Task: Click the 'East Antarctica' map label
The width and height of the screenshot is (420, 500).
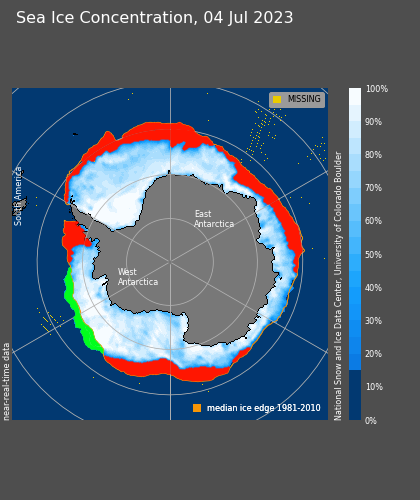Action: coord(214,219)
